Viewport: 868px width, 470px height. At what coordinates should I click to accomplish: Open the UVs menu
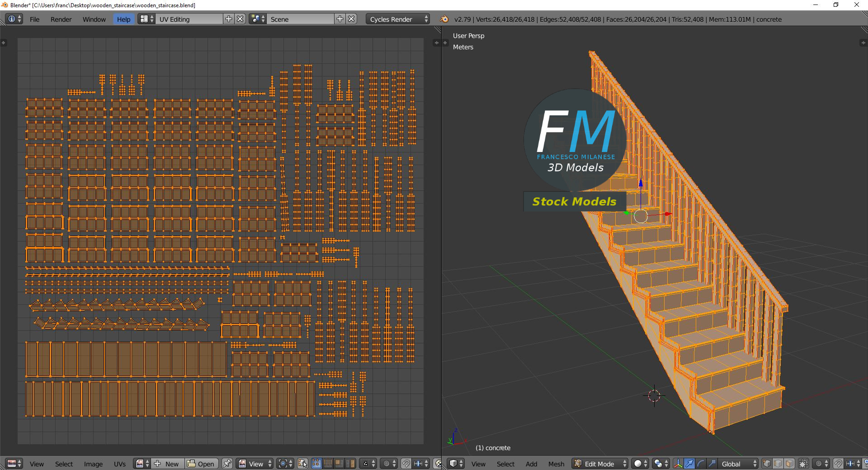tap(120, 464)
